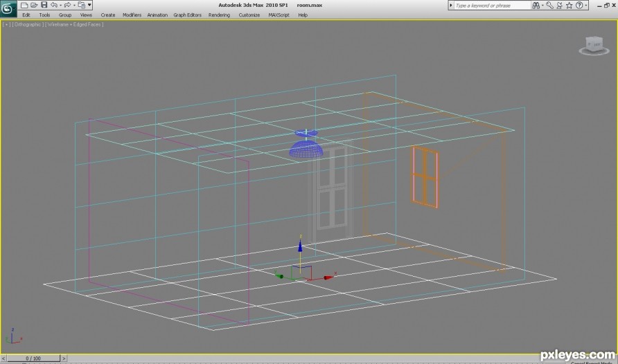Click the time slider next frame arrow
This screenshot has height=364, width=618.
click(x=64, y=358)
